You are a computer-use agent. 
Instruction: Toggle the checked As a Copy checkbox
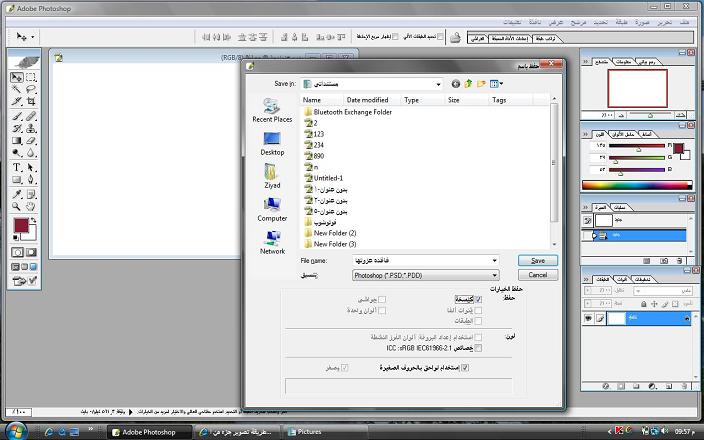tap(479, 299)
